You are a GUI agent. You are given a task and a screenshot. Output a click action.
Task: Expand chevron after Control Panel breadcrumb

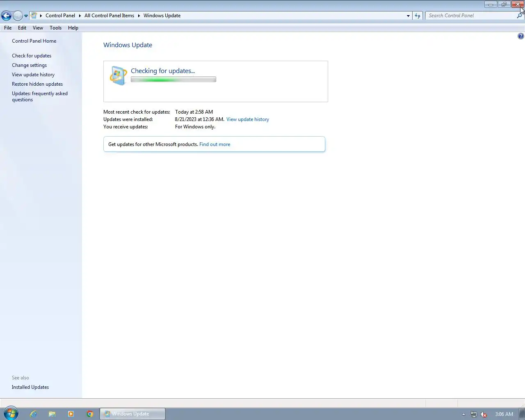[80, 16]
